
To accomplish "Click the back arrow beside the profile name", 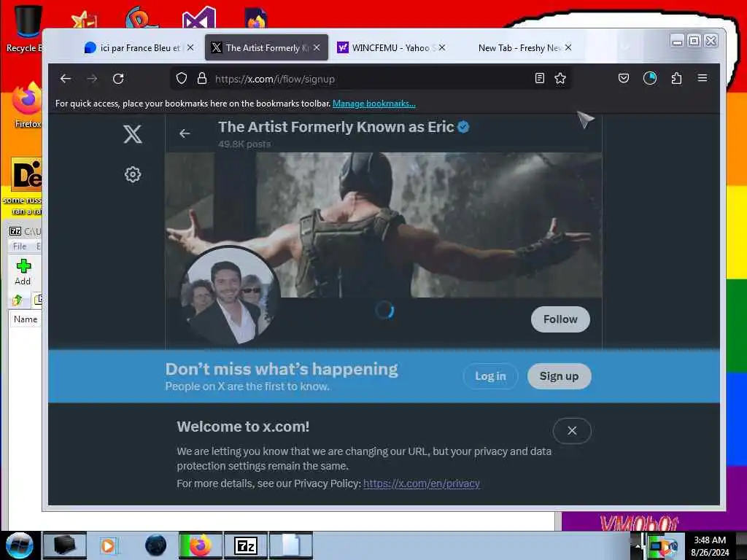I will (185, 134).
